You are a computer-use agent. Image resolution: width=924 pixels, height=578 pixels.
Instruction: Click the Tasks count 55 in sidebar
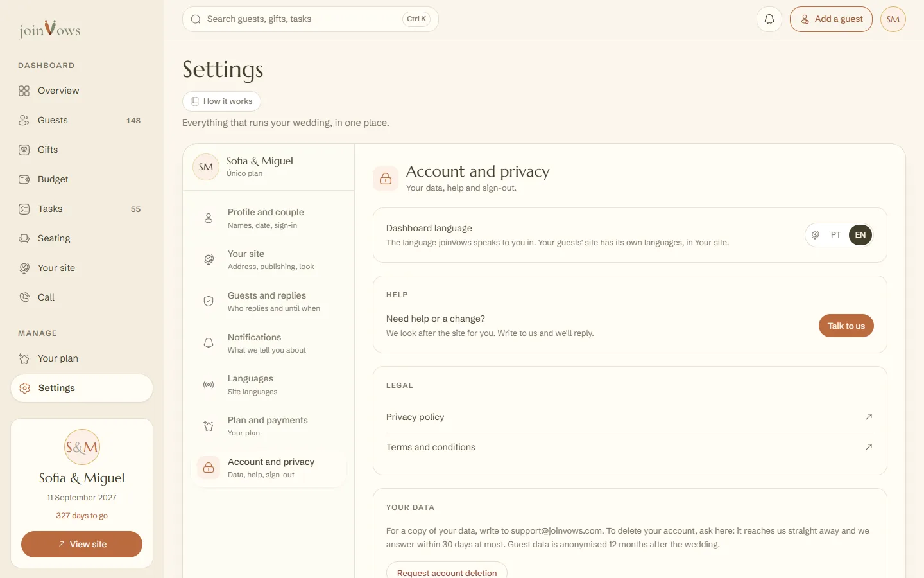click(135, 209)
